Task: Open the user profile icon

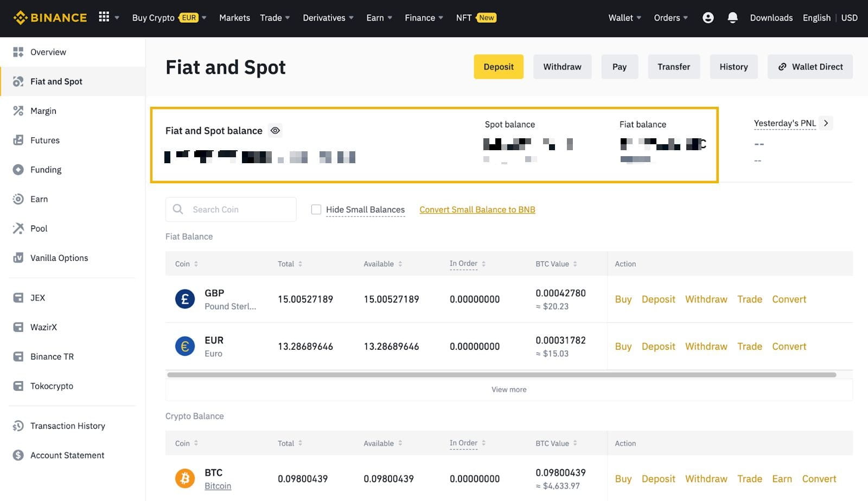Action: (708, 18)
